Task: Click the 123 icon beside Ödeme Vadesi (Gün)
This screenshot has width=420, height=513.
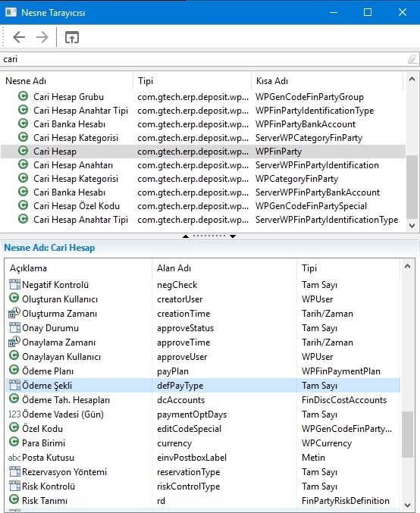Action: pyautogui.click(x=14, y=414)
